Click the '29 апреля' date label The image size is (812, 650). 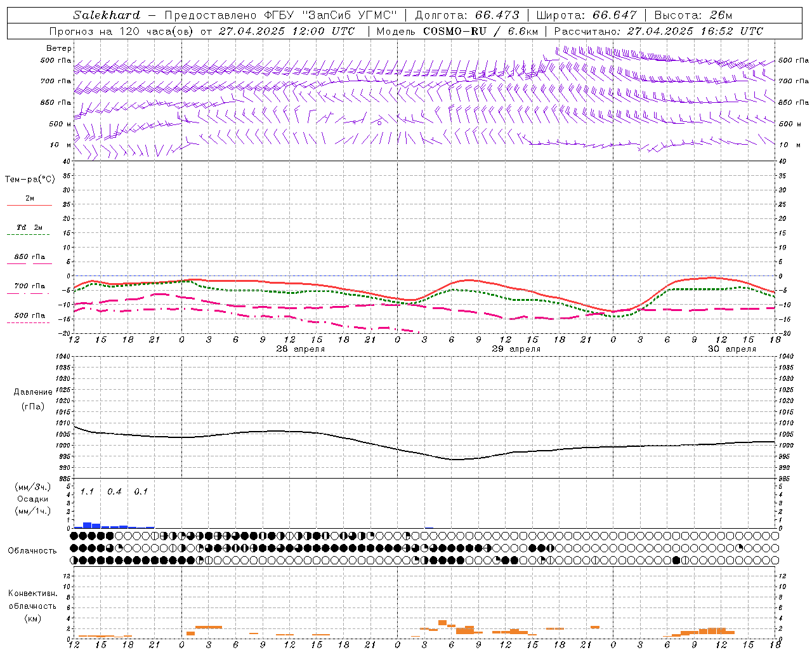pos(516,349)
